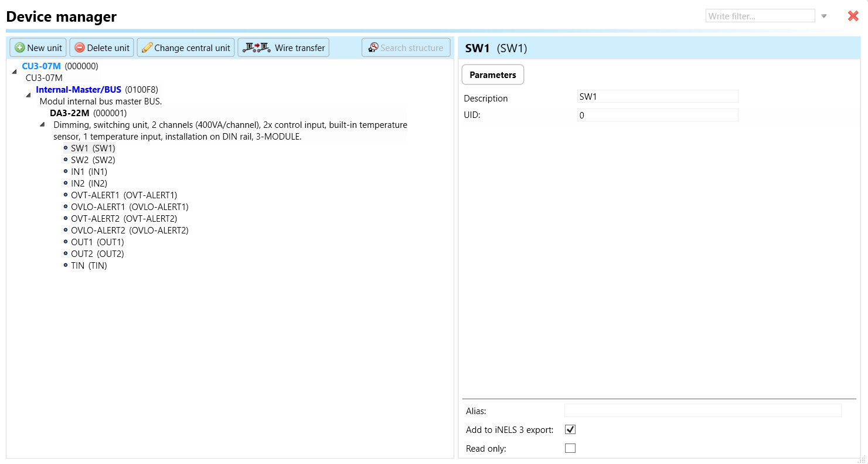Collapse the CU3-07M tree node

(x=14, y=72)
